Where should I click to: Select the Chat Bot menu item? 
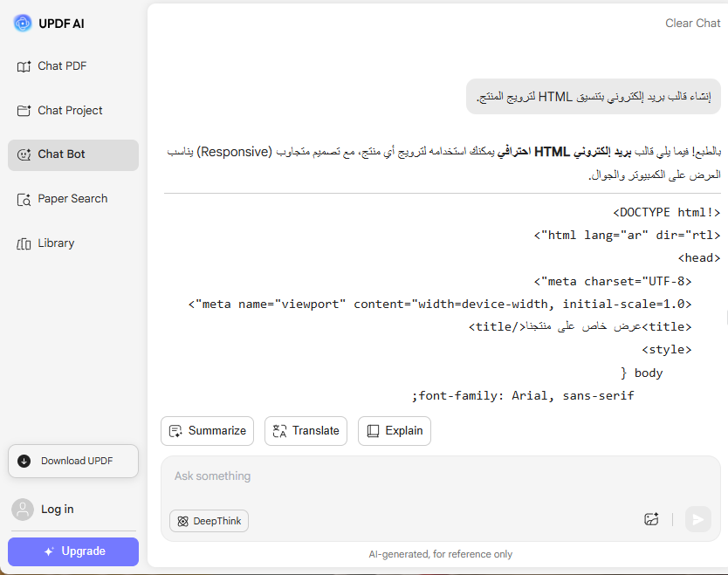[x=73, y=155]
